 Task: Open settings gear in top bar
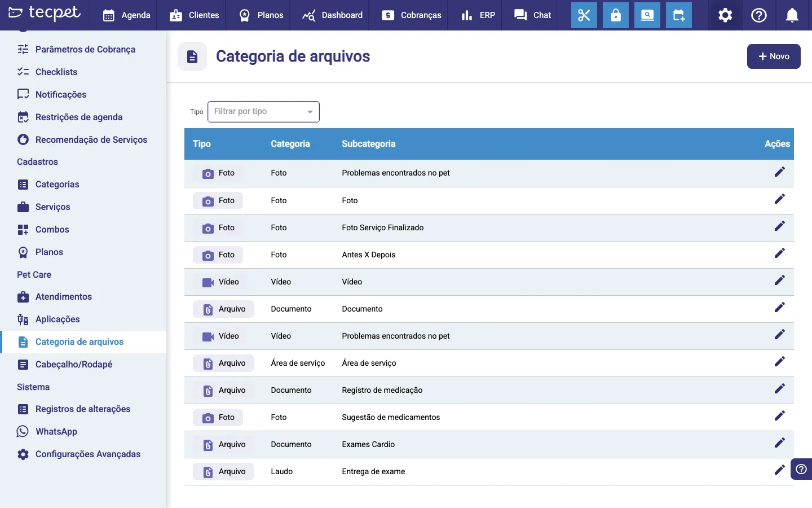pyautogui.click(x=725, y=15)
